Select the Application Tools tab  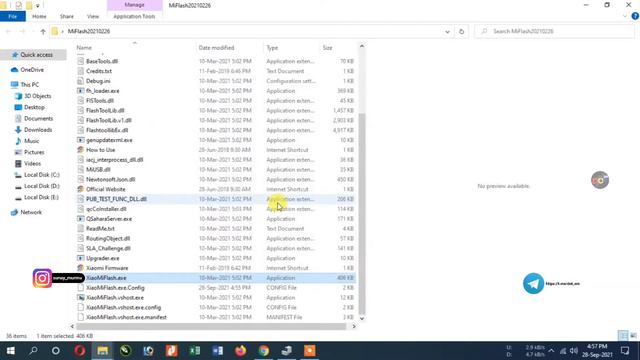click(x=134, y=16)
